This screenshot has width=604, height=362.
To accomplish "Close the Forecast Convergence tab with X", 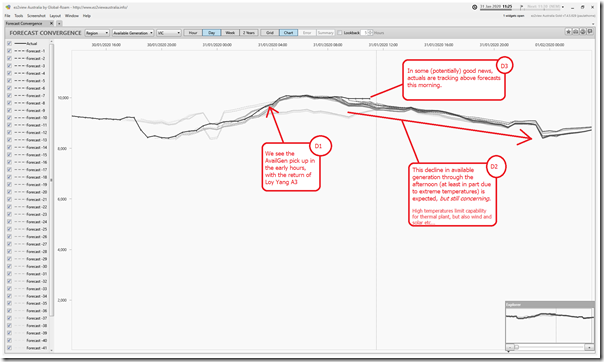I will [52, 23].
